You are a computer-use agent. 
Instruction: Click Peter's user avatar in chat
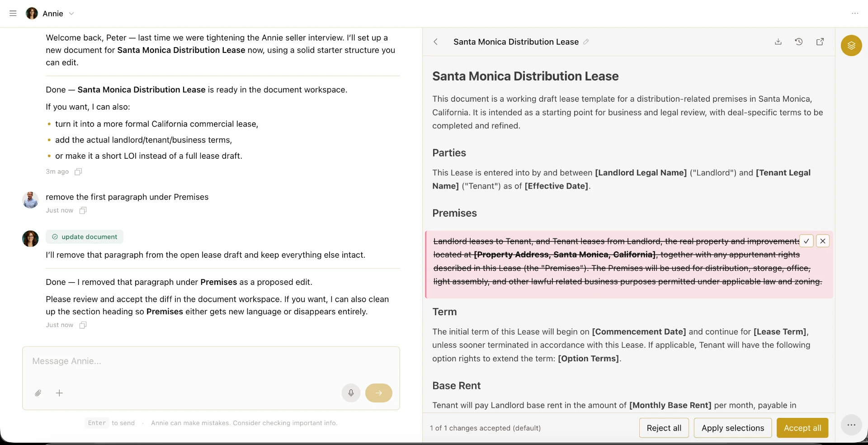(x=30, y=200)
